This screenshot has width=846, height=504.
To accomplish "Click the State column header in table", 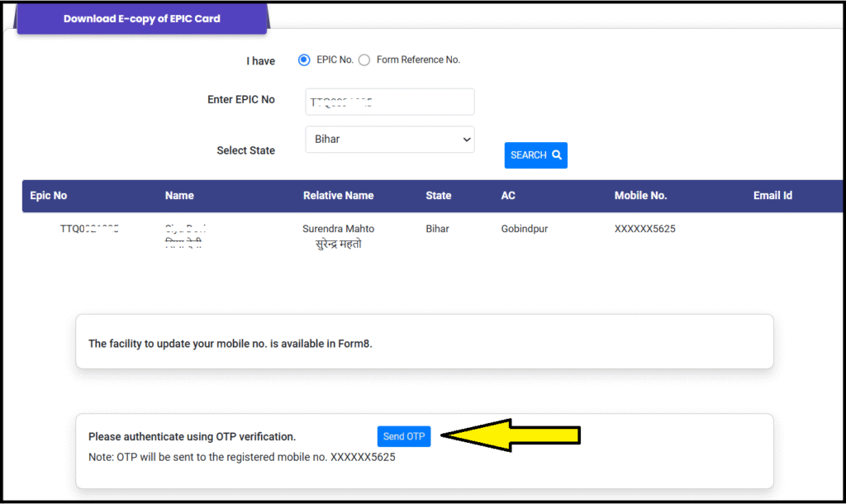I will point(438,196).
